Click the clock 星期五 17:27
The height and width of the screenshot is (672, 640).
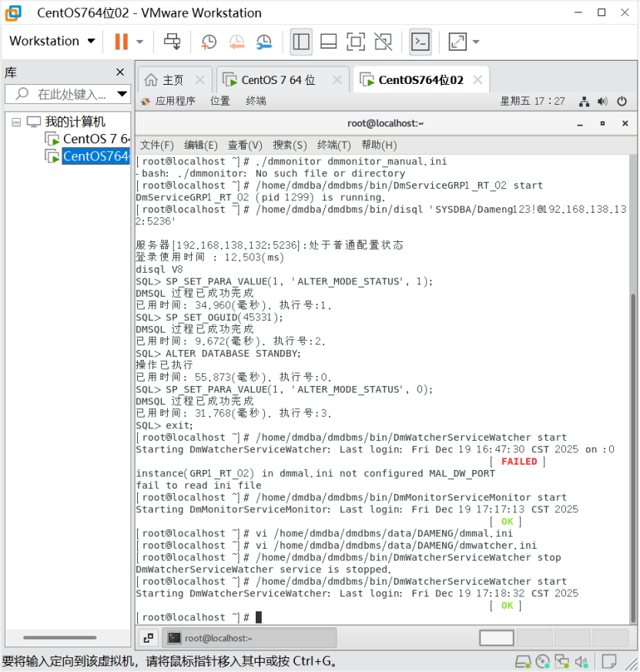tap(532, 101)
